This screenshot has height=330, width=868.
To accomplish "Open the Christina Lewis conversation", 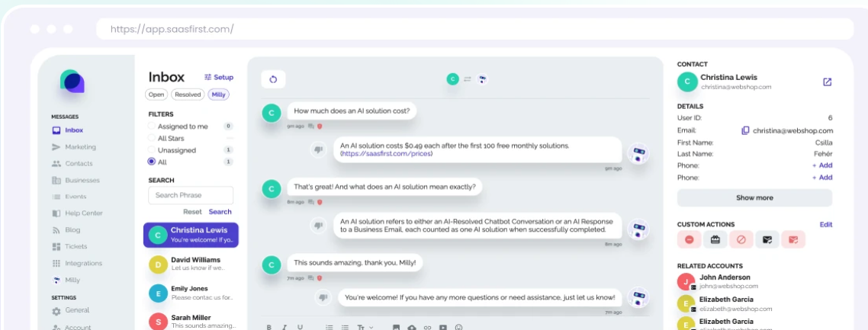I will [x=191, y=235].
